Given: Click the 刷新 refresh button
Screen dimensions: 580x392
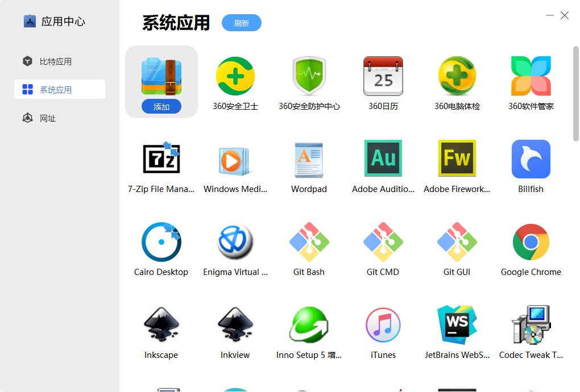Looking at the screenshot, I should pos(241,23).
